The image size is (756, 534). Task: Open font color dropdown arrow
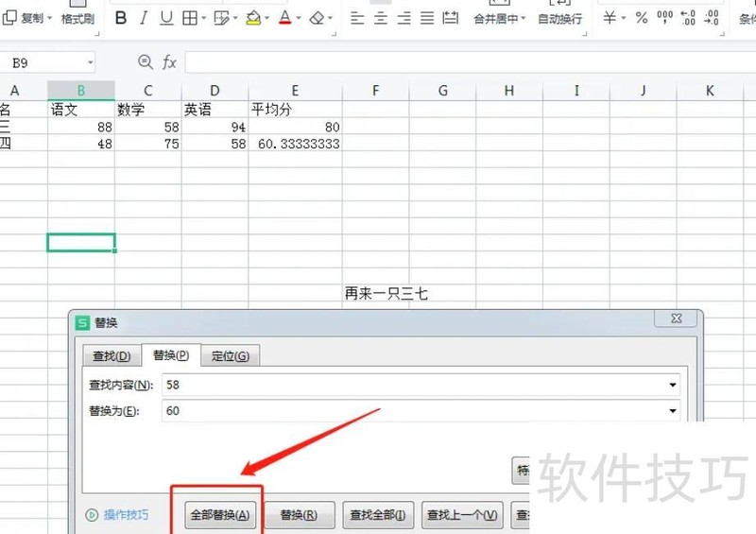(x=299, y=18)
